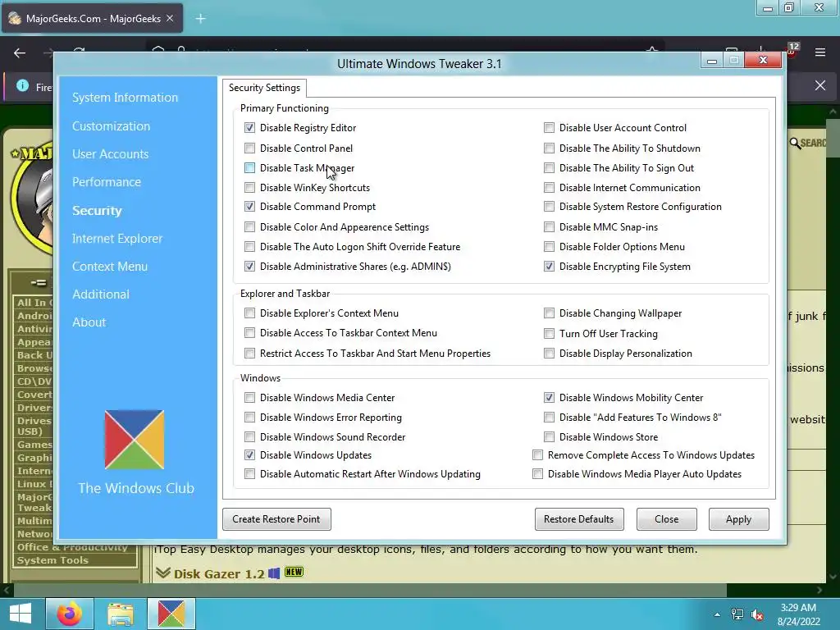The image size is (840, 630).
Task: Uncheck Disable Administrative Shares
Action: tap(249, 267)
